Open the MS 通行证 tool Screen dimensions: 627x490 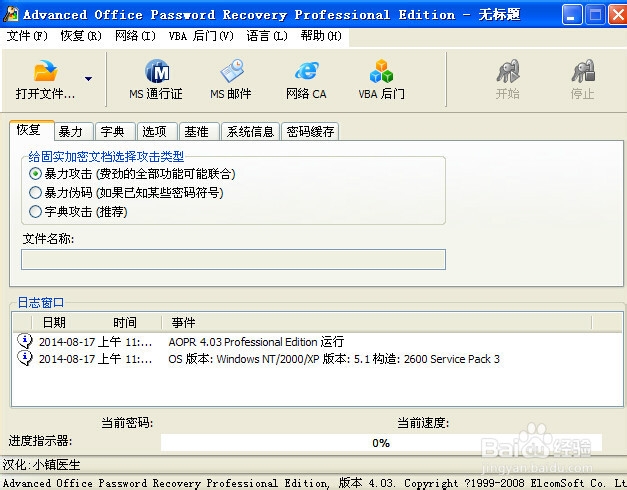pyautogui.click(x=156, y=80)
